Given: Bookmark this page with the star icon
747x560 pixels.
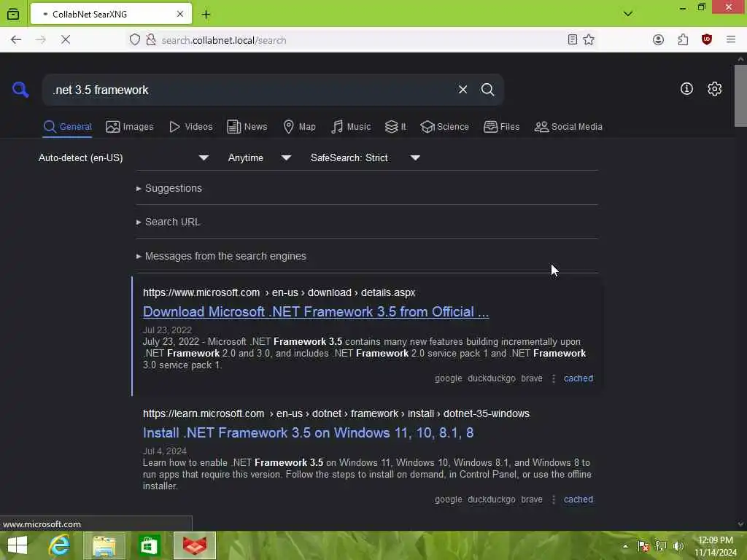Looking at the screenshot, I should (x=589, y=40).
